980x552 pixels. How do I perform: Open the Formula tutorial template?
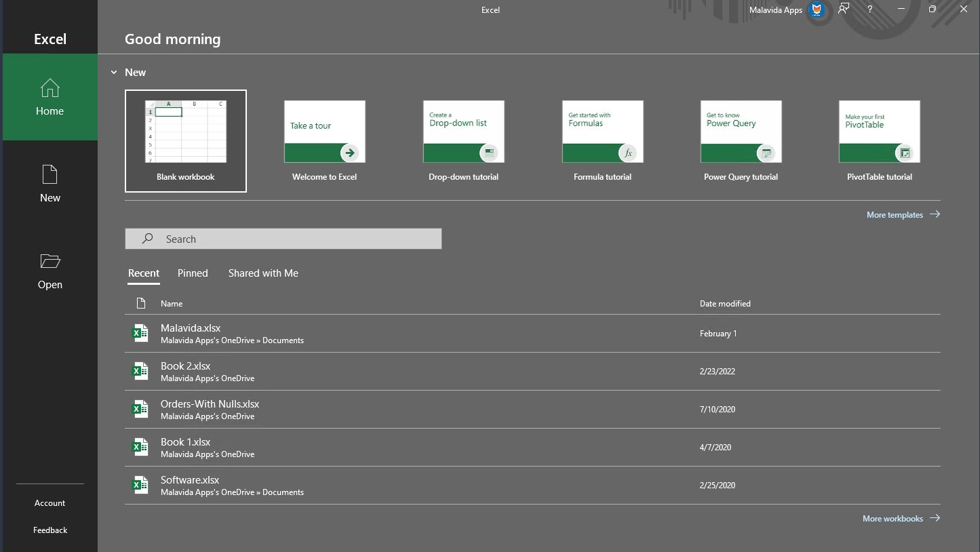602,141
